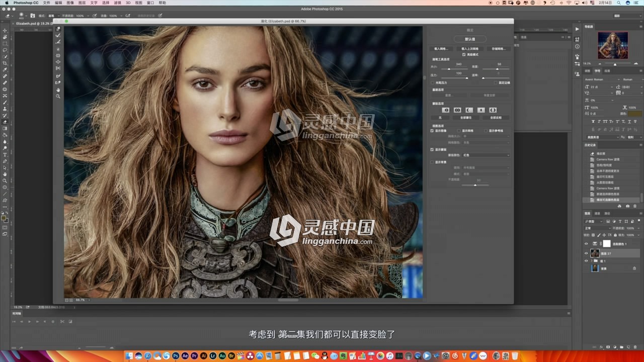Click the Character panel text color swatch

point(634,114)
